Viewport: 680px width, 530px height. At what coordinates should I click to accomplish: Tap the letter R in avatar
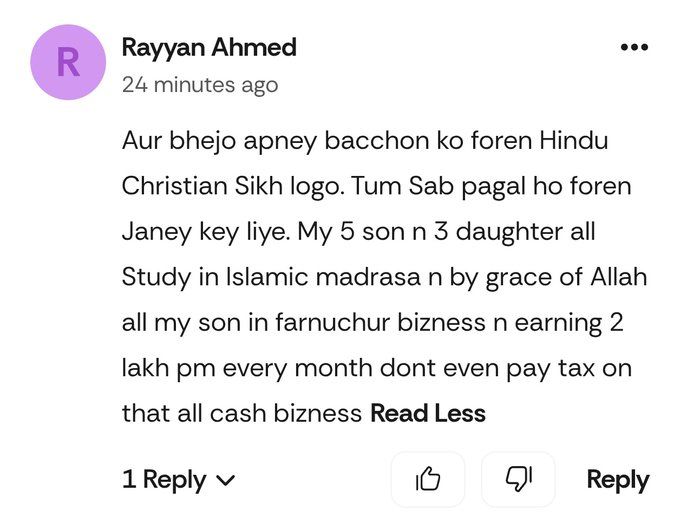[68, 62]
